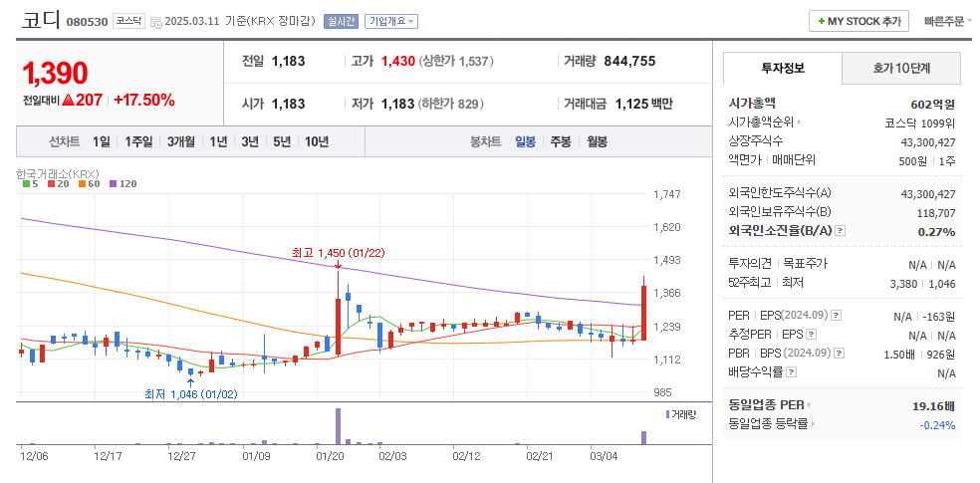Switch to the 호가10단계 tab
Screen dimensions: 980x483
tap(901, 68)
